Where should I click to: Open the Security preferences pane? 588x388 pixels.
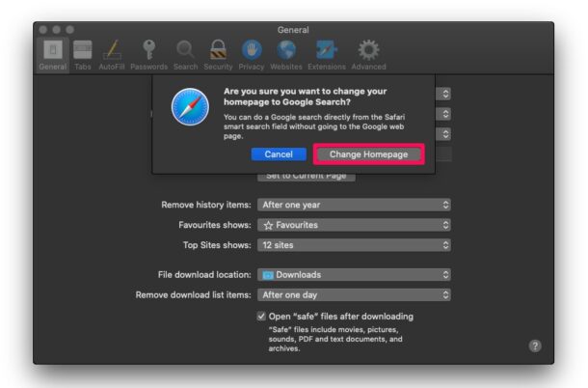[x=218, y=55]
